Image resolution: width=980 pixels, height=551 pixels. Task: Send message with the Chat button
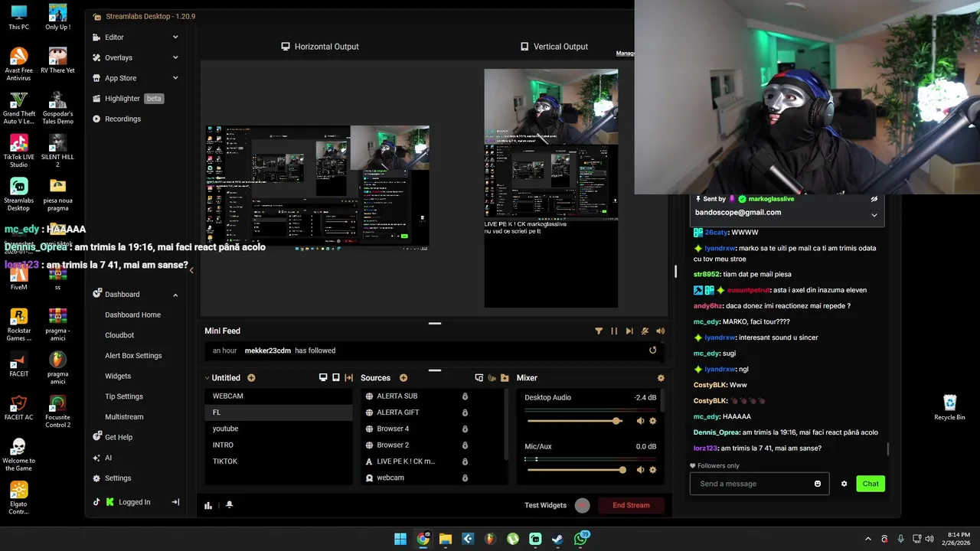tap(871, 484)
